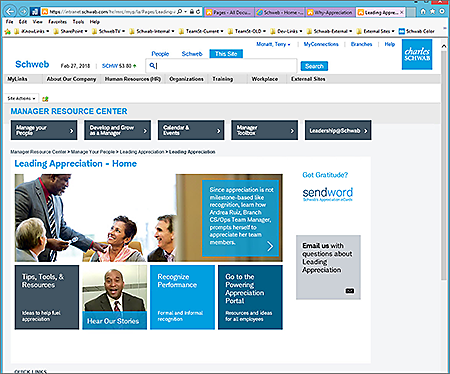Select the This Site search scope tab
Screen dimensions: 450x374
226,54
